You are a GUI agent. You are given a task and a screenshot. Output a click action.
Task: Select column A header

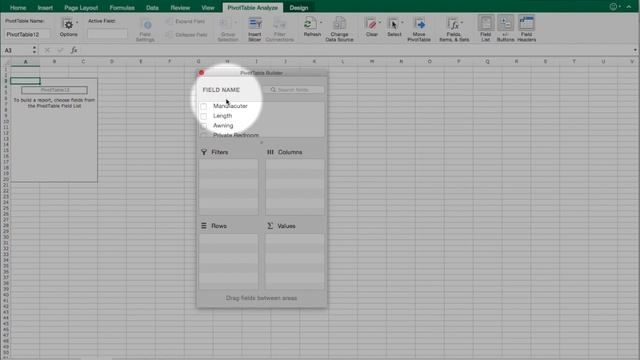(x=25, y=62)
